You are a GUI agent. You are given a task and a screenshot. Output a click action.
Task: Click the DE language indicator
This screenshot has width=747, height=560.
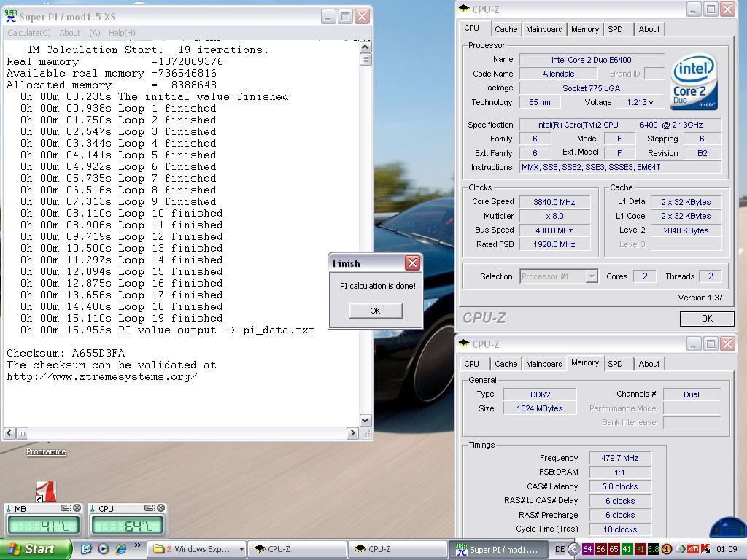click(x=560, y=549)
